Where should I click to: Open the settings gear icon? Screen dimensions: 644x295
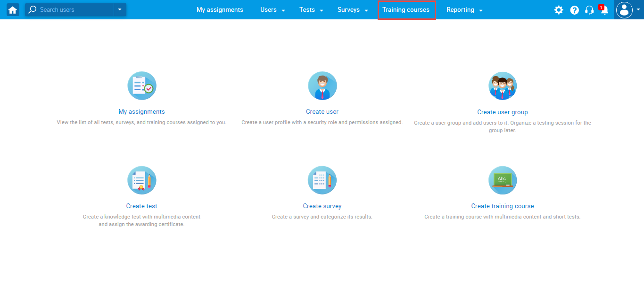tap(559, 10)
